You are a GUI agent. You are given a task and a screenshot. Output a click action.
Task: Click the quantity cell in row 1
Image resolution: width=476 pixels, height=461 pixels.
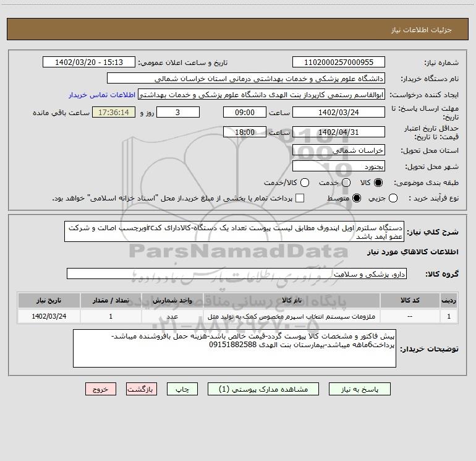click(111, 317)
